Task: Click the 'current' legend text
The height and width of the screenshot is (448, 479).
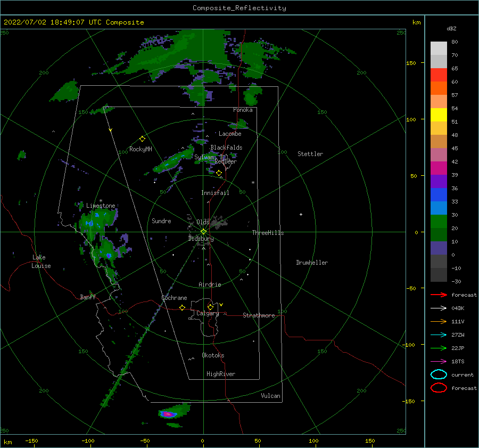Action: [x=463, y=375]
